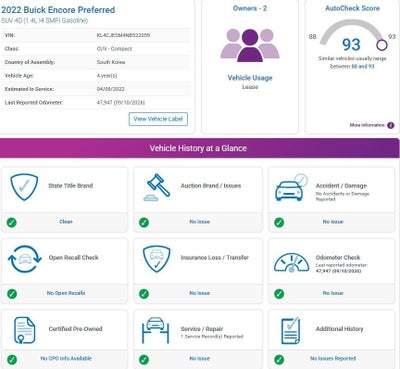This screenshot has width=400, height=369.
Task: Click the Accident / Damage car icon
Action: tap(291, 187)
